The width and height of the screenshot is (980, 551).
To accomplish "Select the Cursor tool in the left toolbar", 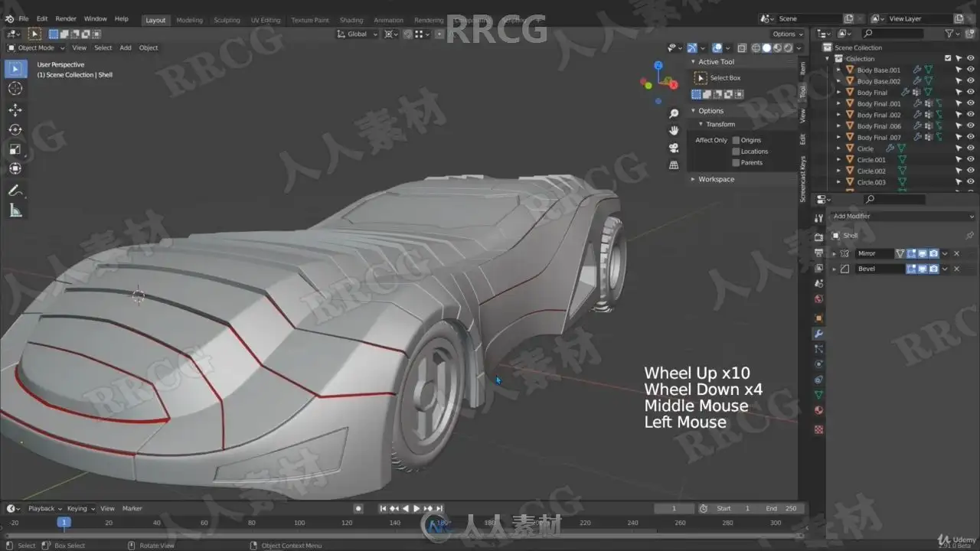I will 15,89.
